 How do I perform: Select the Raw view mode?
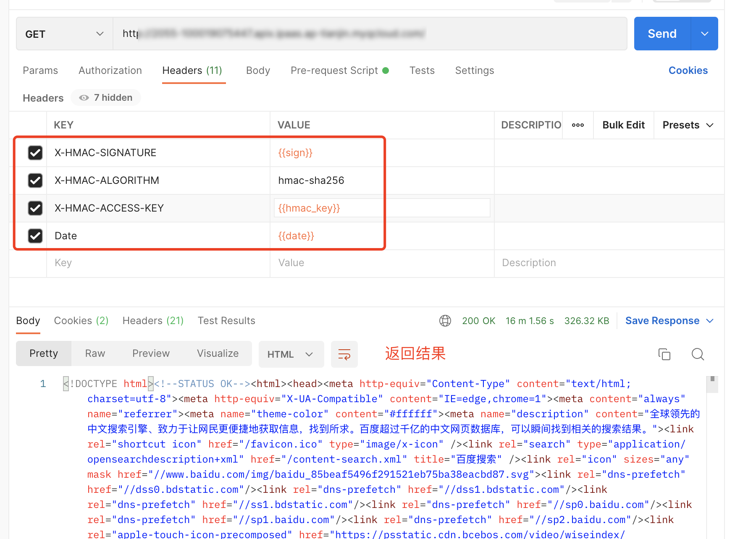click(95, 353)
